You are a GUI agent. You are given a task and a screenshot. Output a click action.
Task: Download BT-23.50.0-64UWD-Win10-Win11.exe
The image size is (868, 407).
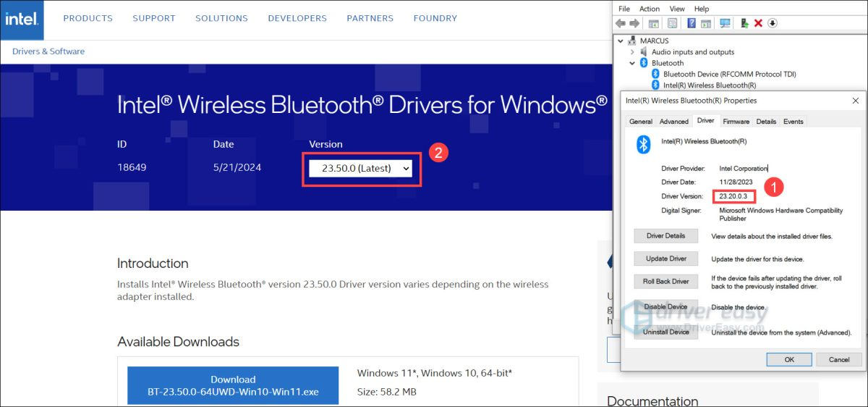pos(233,386)
